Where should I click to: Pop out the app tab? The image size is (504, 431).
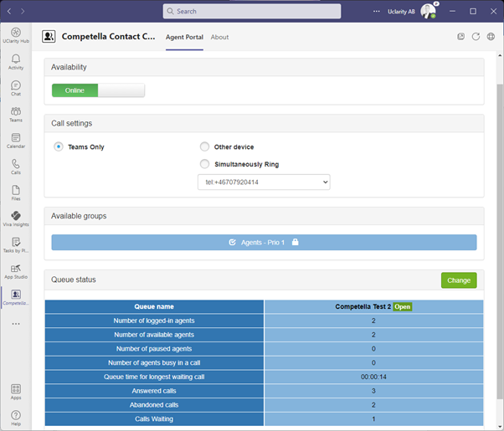click(x=461, y=36)
